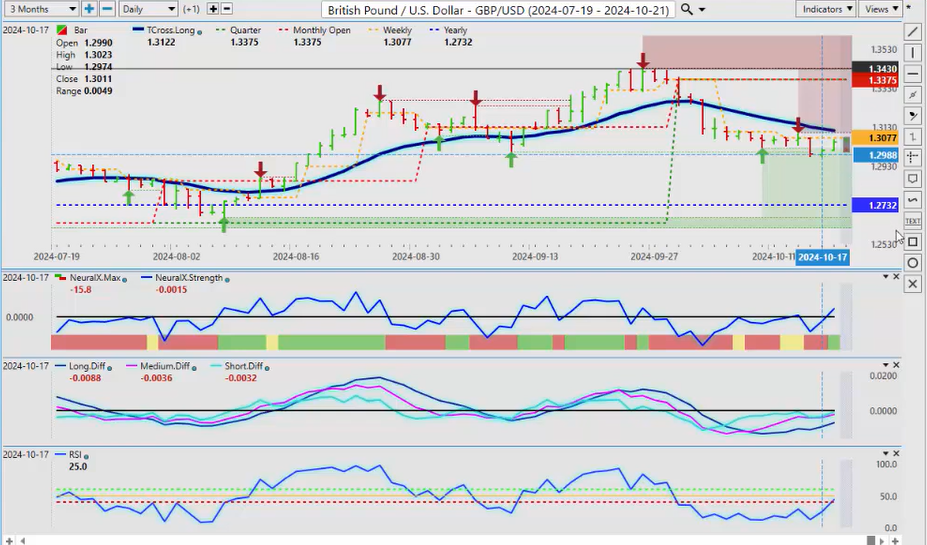Select the ellipse shape tool
The width and height of the screenshot is (927, 545).
point(913,263)
